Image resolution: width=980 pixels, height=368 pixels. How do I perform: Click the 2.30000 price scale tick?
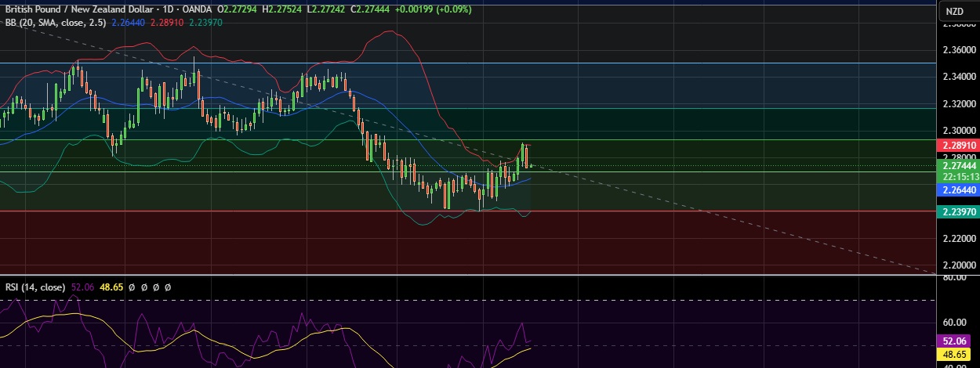pyautogui.click(x=959, y=130)
